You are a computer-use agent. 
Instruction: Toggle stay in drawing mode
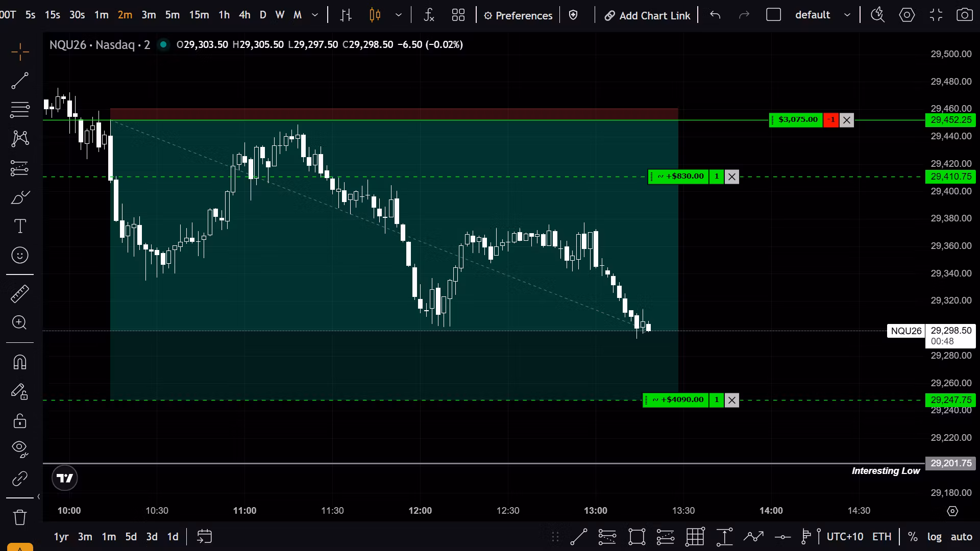coord(20,391)
